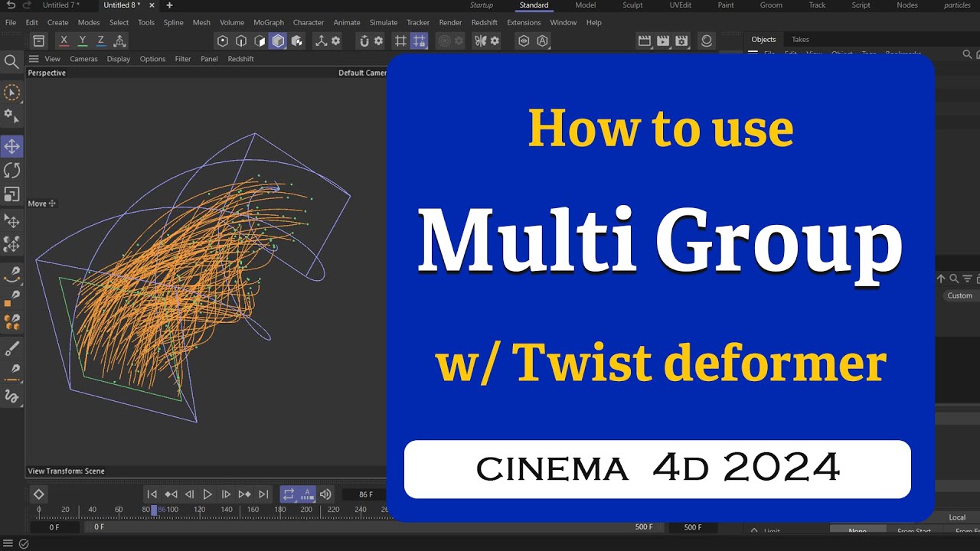The height and width of the screenshot is (551, 980).
Task: Open the viewport Filter menu
Action: pos(183,59)
